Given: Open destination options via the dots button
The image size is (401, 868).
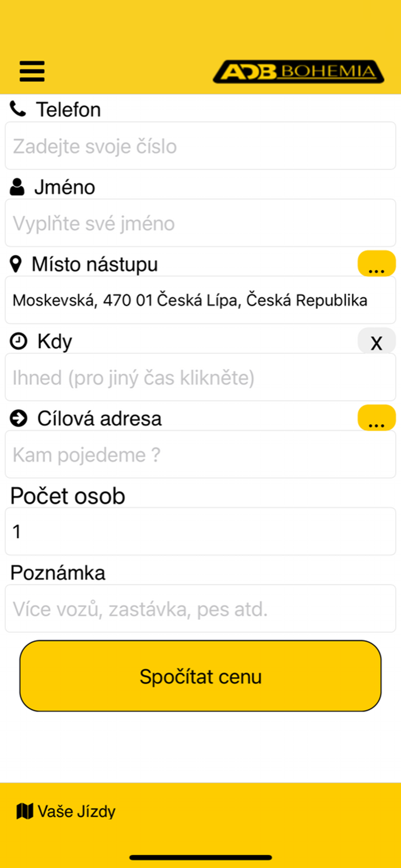Looking at the screenshot, I should pyautogui.click(x=377, y=417).
